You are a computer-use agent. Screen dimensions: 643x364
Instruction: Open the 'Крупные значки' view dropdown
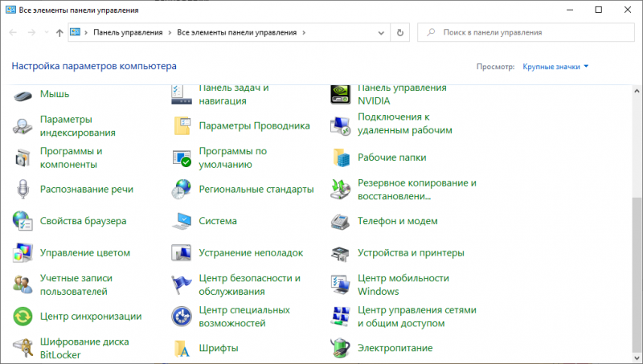[x=555, y=67]
